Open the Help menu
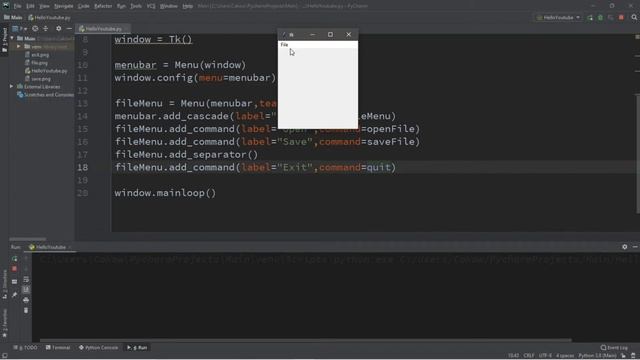The height and width of the screenshot is (360, 640). click(x=187, y=6)
